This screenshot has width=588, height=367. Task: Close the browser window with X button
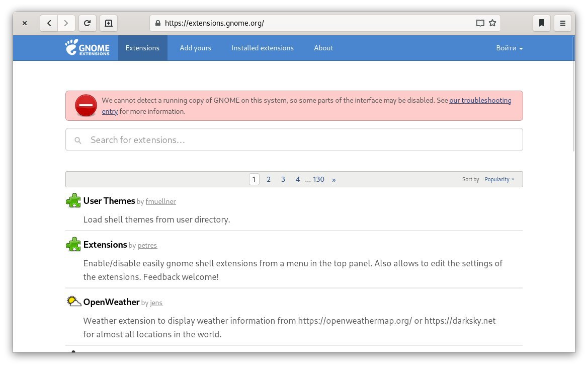click(x=25, y=23)
